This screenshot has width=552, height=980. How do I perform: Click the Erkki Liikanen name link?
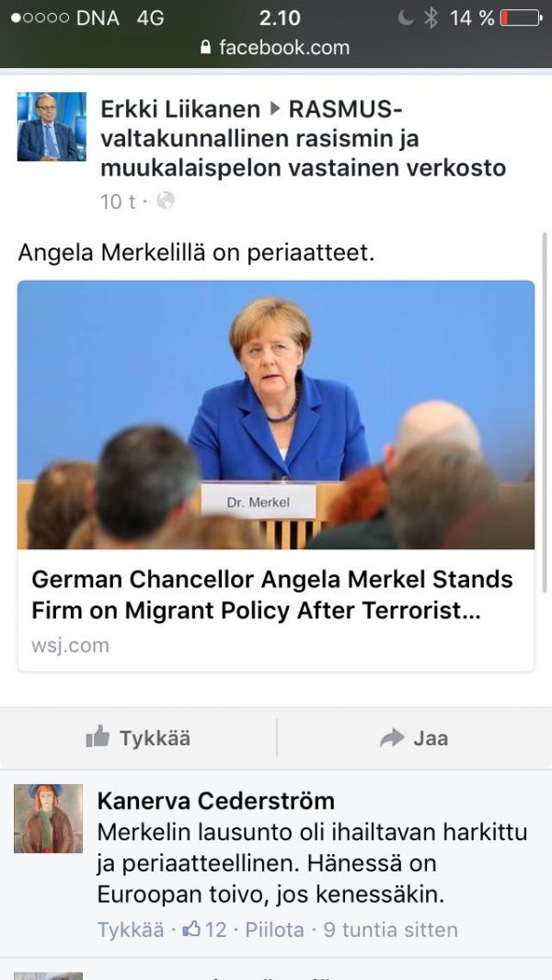coord(180,110)
